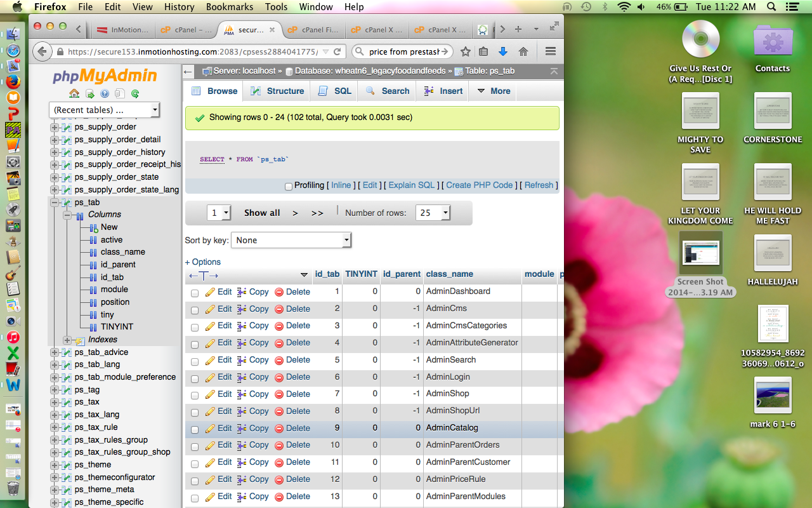Open the Search tab
The width and height of the screenshot is (812, 508).
[387, 91]
